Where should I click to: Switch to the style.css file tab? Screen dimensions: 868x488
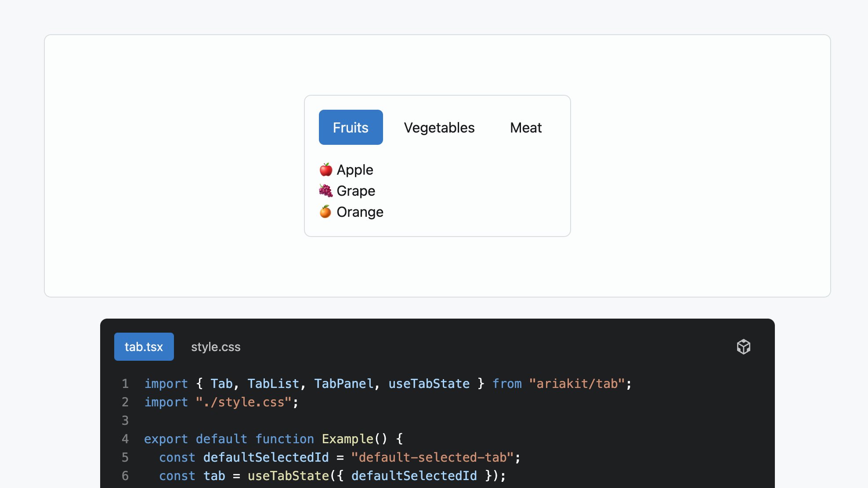[216, 347]
